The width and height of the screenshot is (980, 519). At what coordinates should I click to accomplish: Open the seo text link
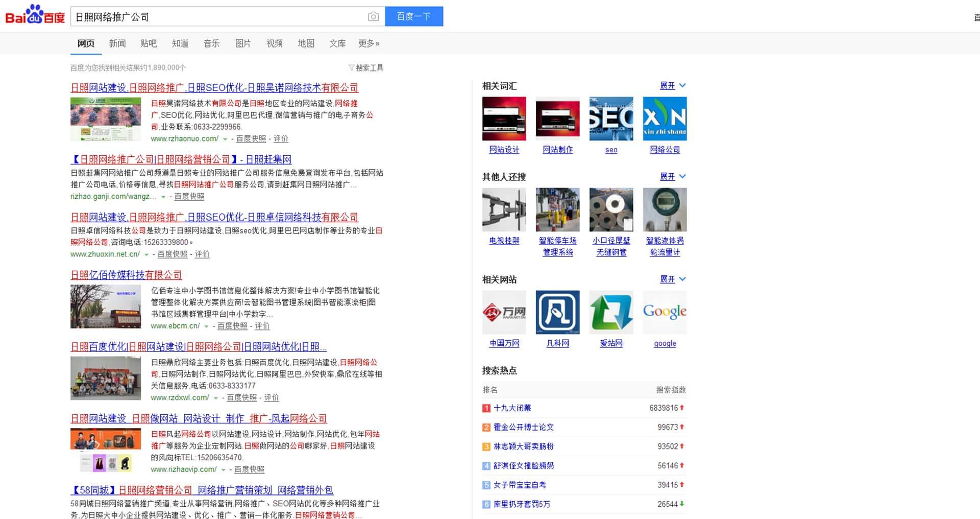(611, 150)
